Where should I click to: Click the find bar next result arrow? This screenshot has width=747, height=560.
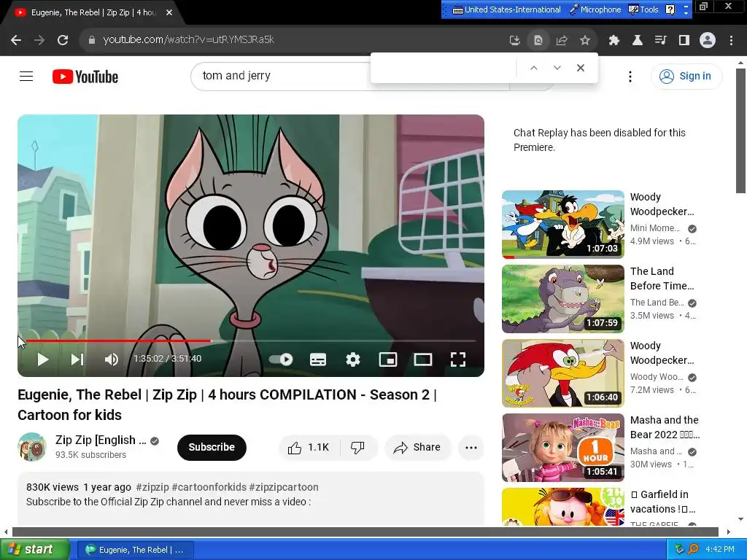[557, 68]
